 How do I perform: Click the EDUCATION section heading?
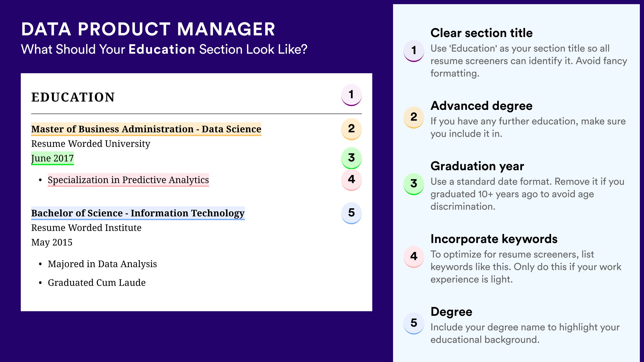pyautogui.click(x=73, y=97)
